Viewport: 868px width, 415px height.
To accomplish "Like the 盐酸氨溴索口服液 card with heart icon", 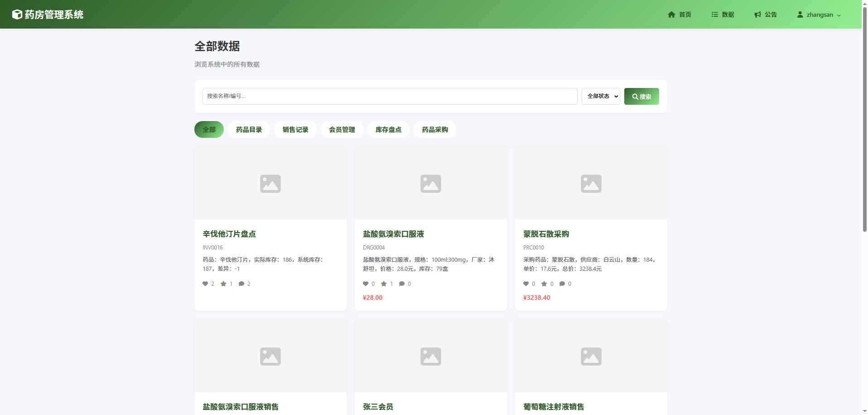I will (366, 284).
